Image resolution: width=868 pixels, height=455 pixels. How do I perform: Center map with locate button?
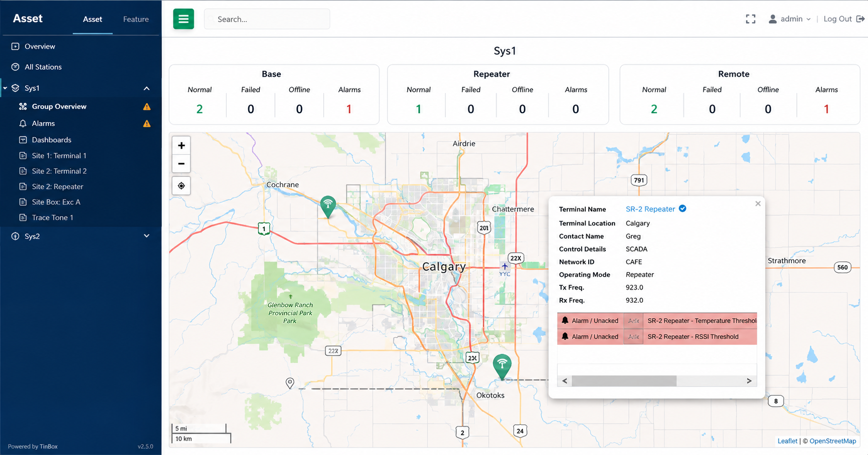click(182, 186)
